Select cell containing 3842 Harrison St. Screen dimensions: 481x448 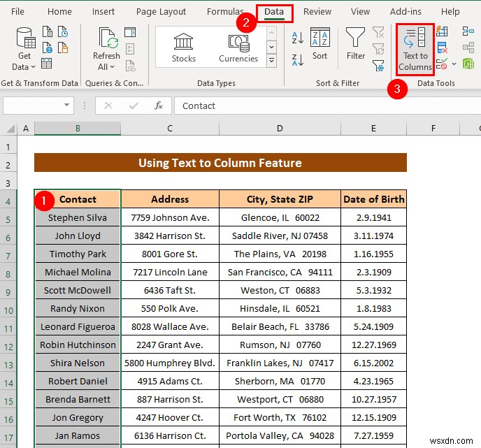point(170,236)
